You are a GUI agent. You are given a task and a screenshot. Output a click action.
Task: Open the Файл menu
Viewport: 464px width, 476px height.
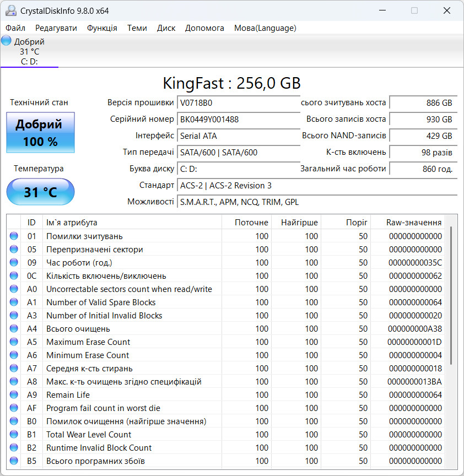pyautogui.click(x=15, y=28)
